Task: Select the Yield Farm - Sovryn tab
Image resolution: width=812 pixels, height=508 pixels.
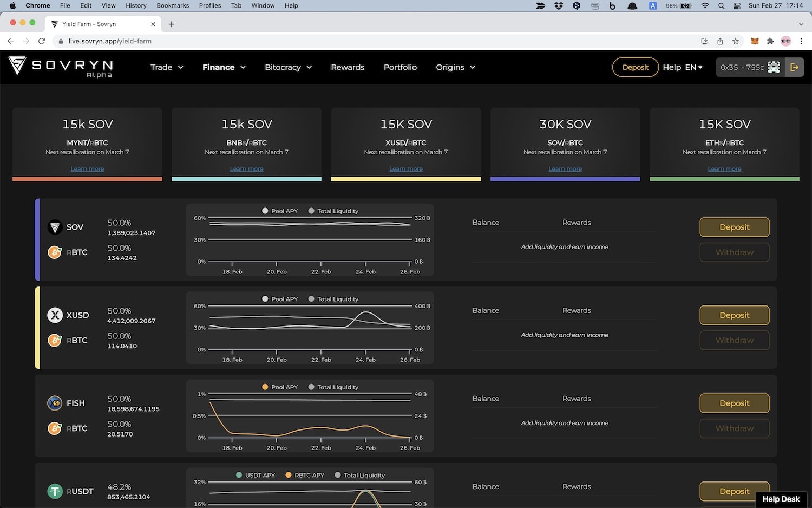Action: (x=103, y=24)
